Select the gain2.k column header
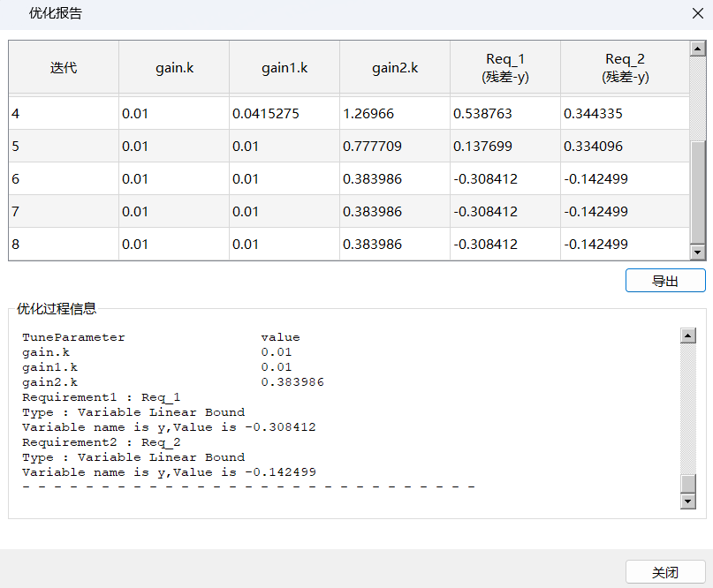Viewport: 713px width, 588px height. pos(395,67)
